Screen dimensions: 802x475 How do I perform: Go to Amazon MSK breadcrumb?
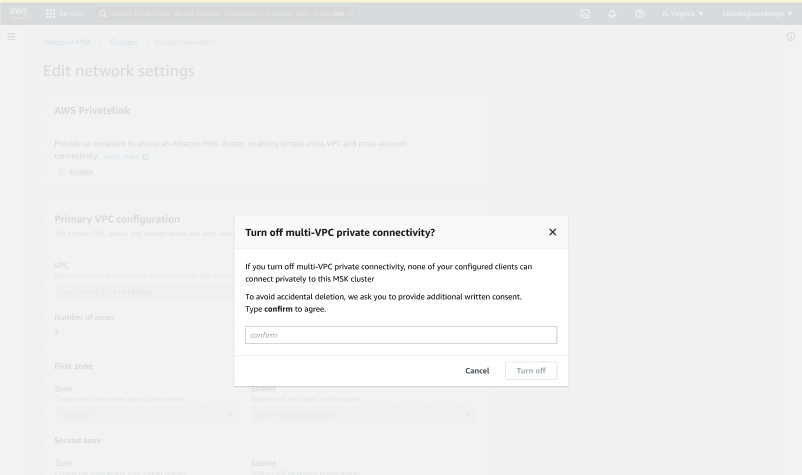(68, 42)
